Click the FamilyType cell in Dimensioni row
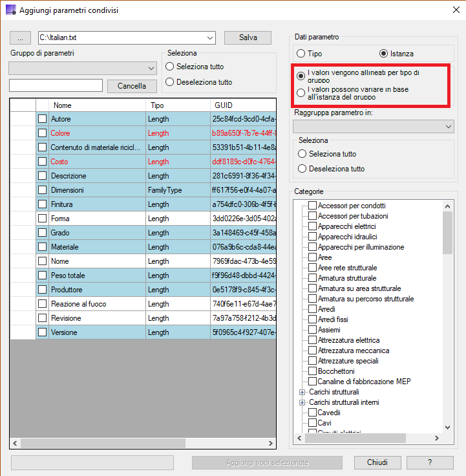This screenshot has height=476, width=466. (178, 190)
